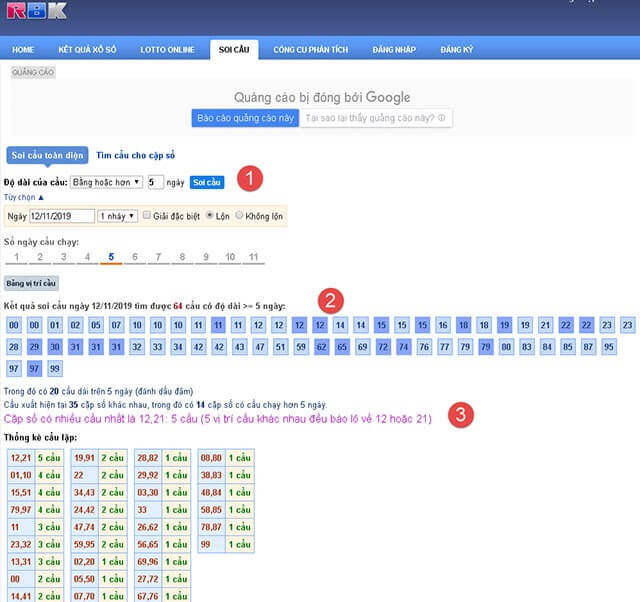Click Báo cáo quảng cáo này button
Image resolution: width=640 pixels, height=602 pixels.
[x=244, y=118]
